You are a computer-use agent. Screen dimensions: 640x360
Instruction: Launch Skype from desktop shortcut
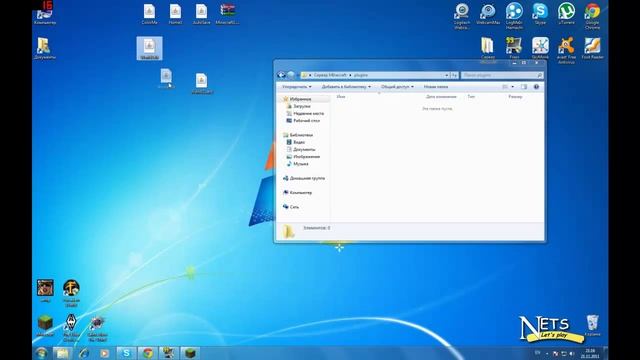point(540,14)
